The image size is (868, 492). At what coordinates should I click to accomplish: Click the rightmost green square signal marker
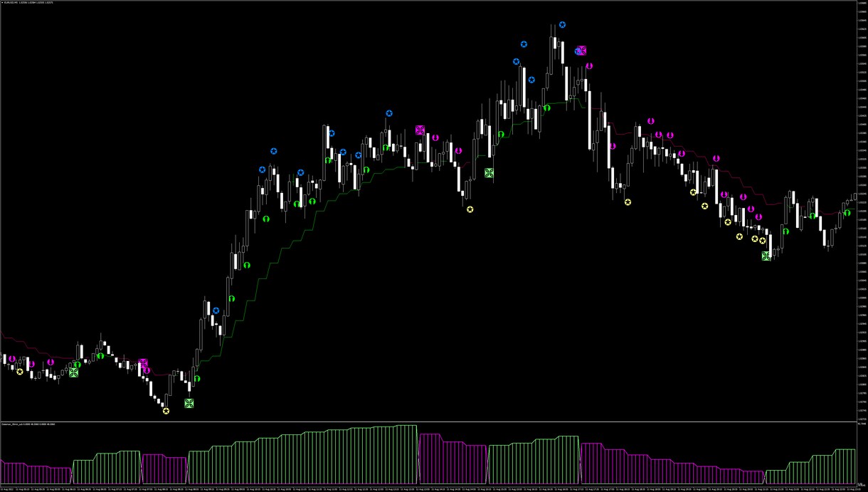click(x=766, y=256)
